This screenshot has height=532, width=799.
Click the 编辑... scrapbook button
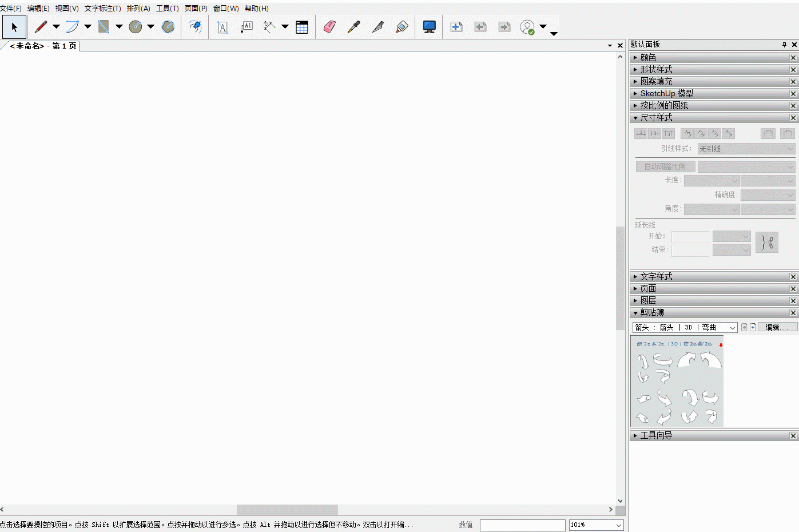pyautogui.click(x=777, y=327)
